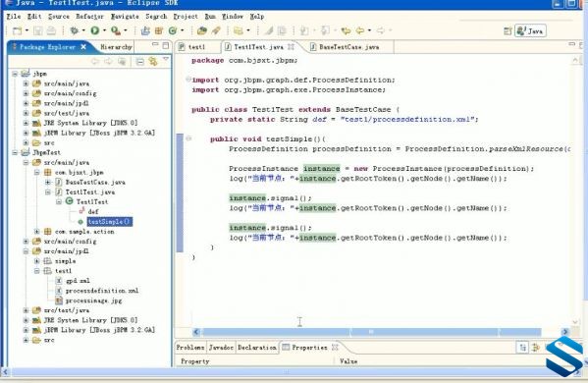Select processdefinition.xml in tree
The width and height of the screenshot is (588, 383).
[102, 291]
